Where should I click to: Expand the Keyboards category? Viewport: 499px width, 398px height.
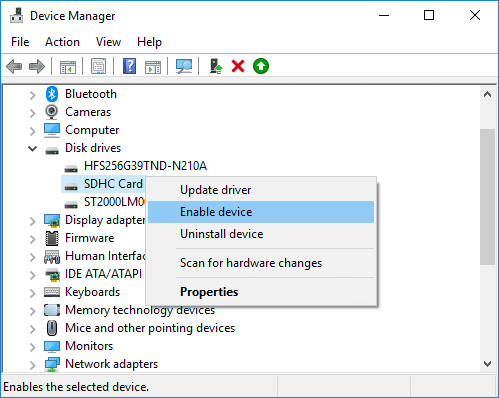32,293
